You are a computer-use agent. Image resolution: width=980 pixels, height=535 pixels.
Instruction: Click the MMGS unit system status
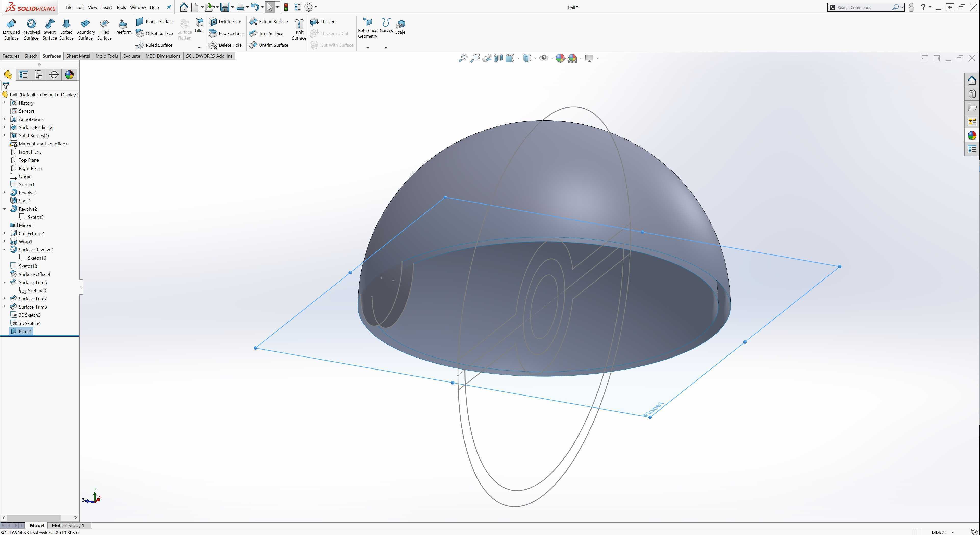coord(938,532)
